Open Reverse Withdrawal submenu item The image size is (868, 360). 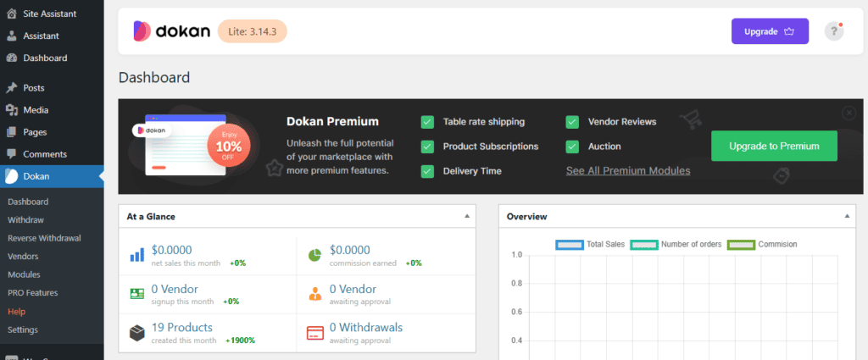(44, 238)
